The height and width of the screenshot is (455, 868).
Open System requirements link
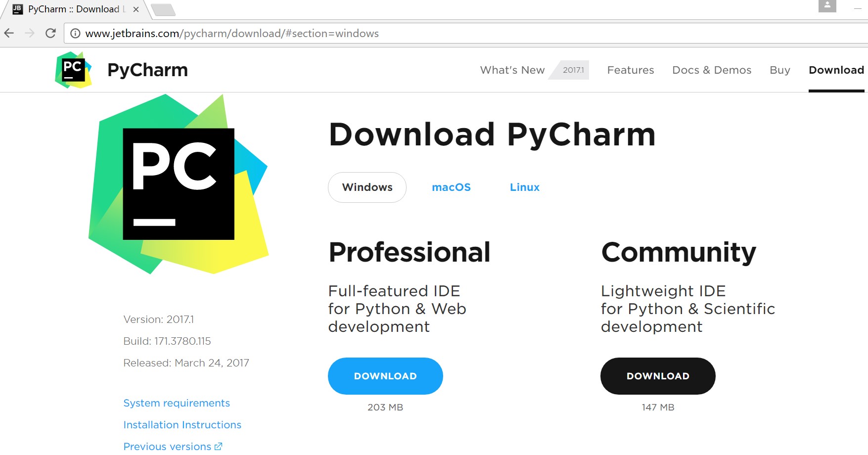coord(177,403)
